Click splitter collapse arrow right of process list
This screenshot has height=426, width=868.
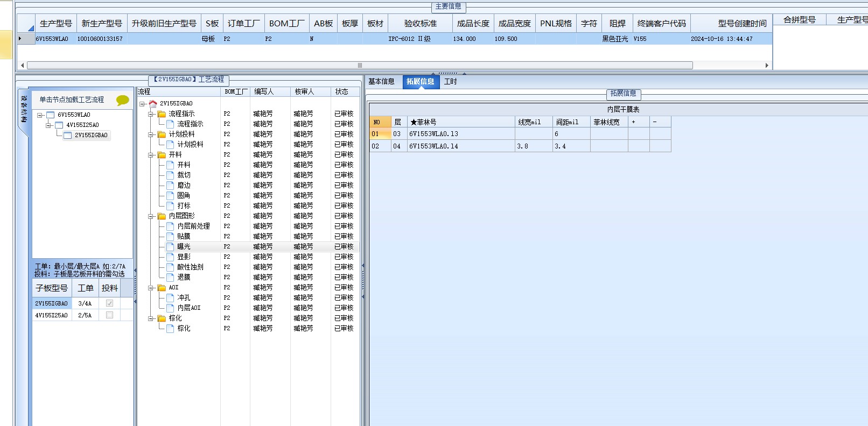coord(363,265)
